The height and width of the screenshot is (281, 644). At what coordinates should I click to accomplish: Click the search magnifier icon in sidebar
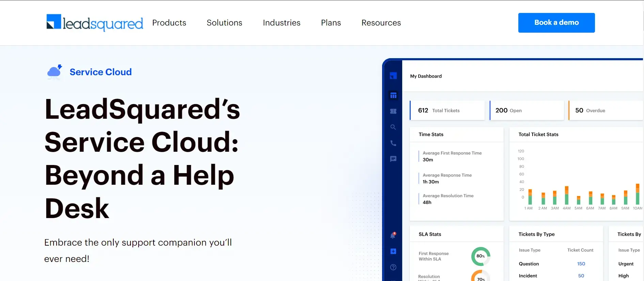393,127
